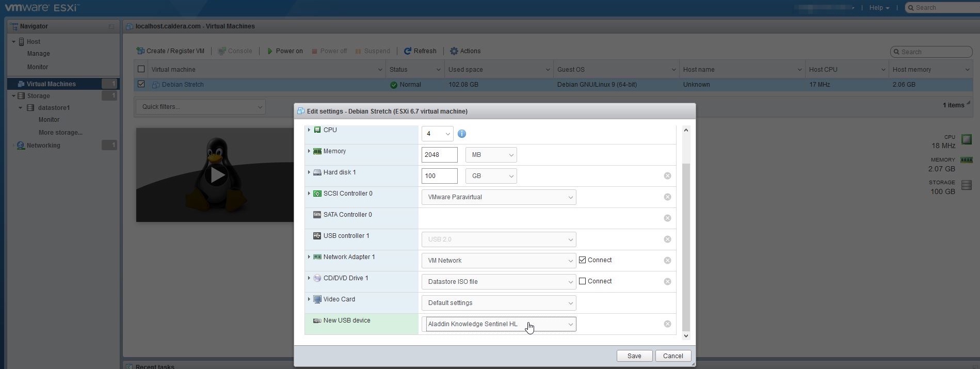The height and width of the screenshot is (369, 980).
Task: Open the SCSI Controller type dropdown
Action: pyautogui.click(x=498, y=197)
